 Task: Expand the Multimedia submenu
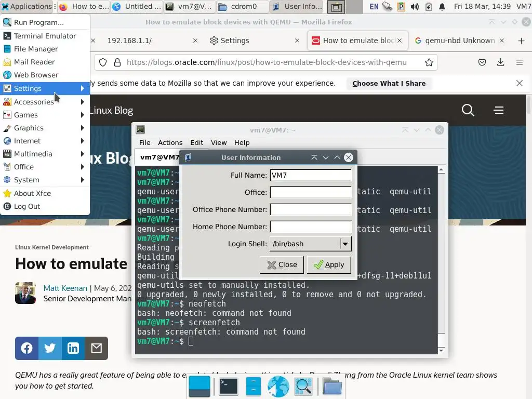(x=45, y=154)
